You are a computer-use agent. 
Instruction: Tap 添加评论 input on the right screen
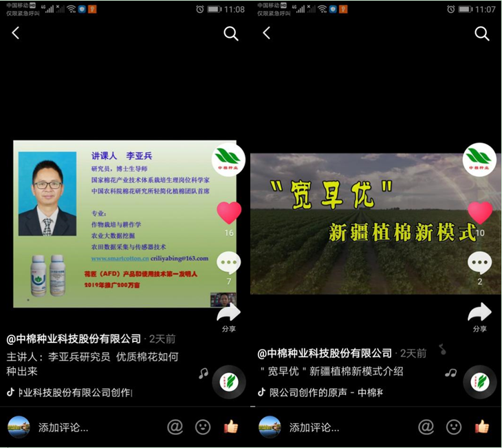(x=314, y=427)
